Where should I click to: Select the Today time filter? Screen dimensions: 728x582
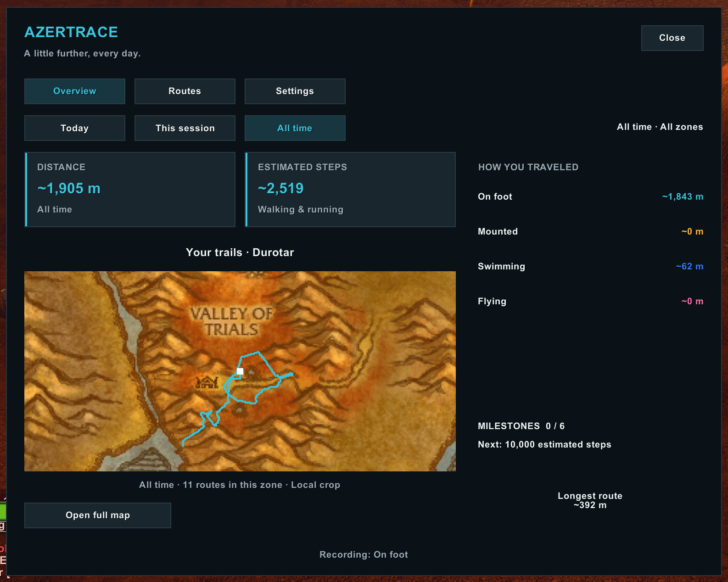(x=75, y=128)
